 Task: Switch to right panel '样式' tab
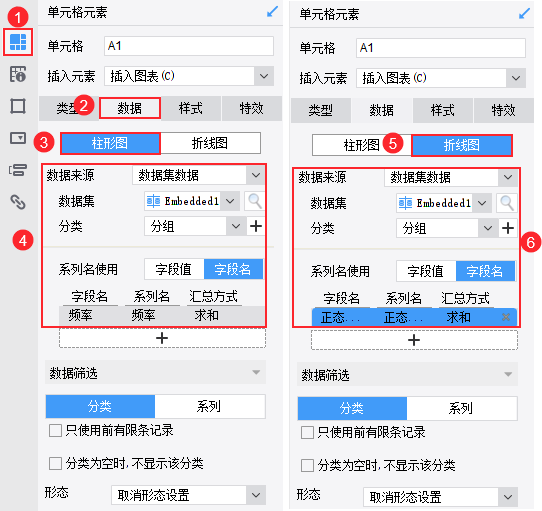tap(443, 110)
